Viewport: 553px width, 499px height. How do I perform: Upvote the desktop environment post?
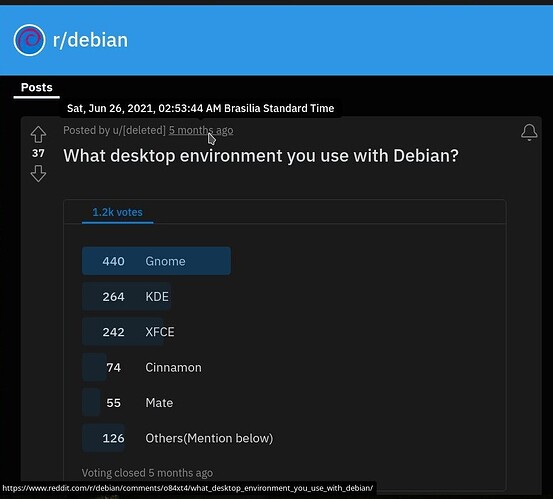point(38,134)
